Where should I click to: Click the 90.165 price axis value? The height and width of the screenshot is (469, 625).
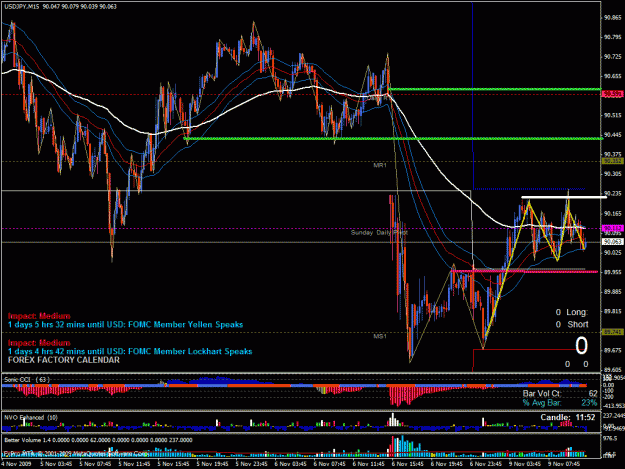click(612, 213)
